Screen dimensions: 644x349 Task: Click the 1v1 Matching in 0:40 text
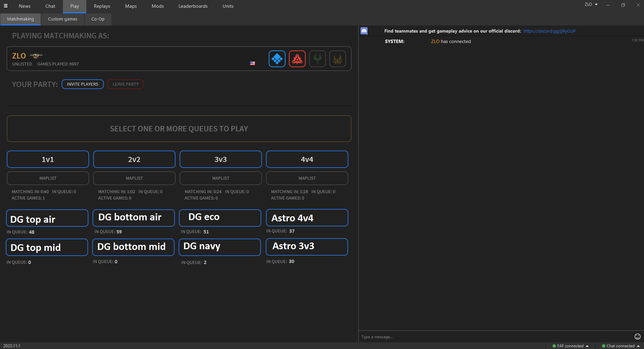(x=30, y=192)
